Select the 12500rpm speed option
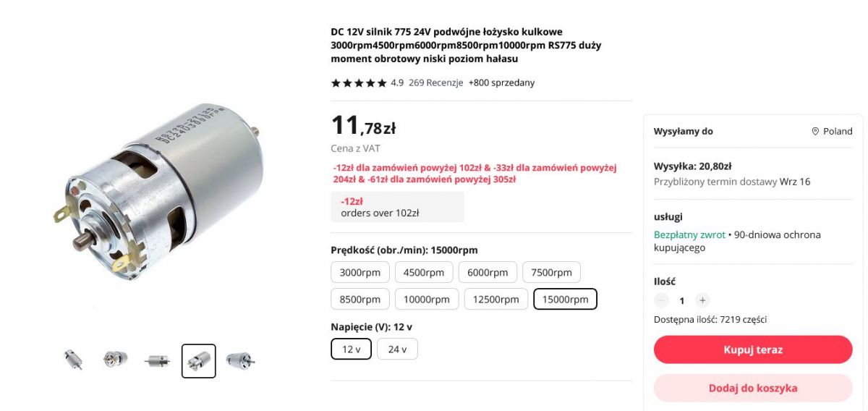The height and width of the screenshot is (411, 868). pyautogui.click(x=495, y=300)
